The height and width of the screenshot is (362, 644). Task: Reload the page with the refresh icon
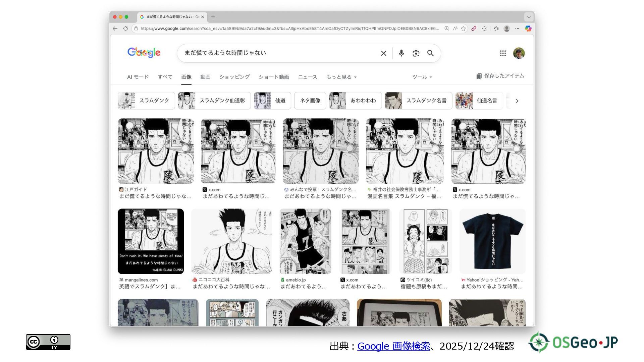(125, 28)
